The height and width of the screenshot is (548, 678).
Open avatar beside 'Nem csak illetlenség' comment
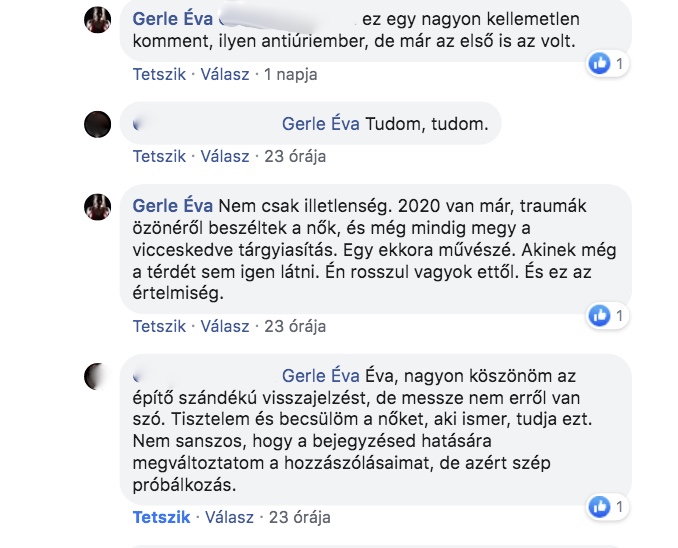click(97, 206)
